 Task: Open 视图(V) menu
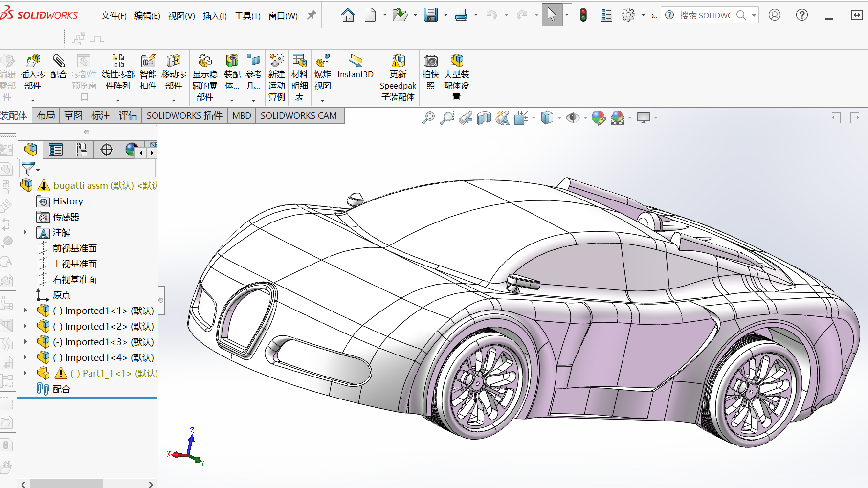[181, 16]
